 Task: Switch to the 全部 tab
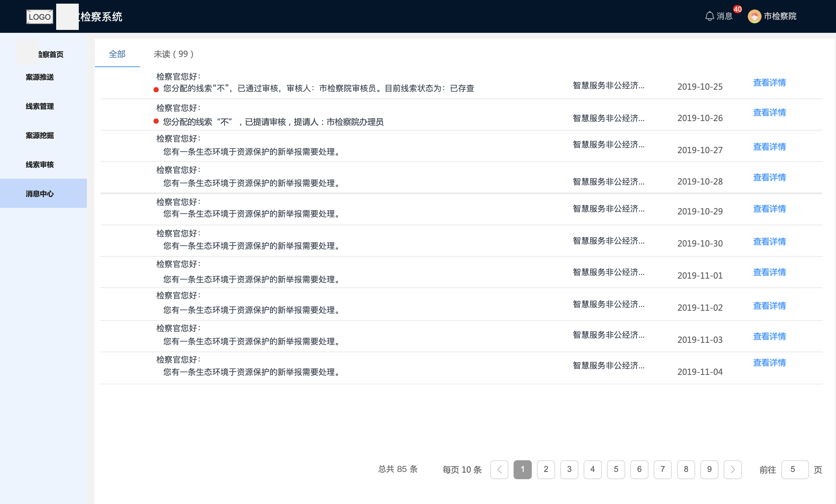point(117,54)
